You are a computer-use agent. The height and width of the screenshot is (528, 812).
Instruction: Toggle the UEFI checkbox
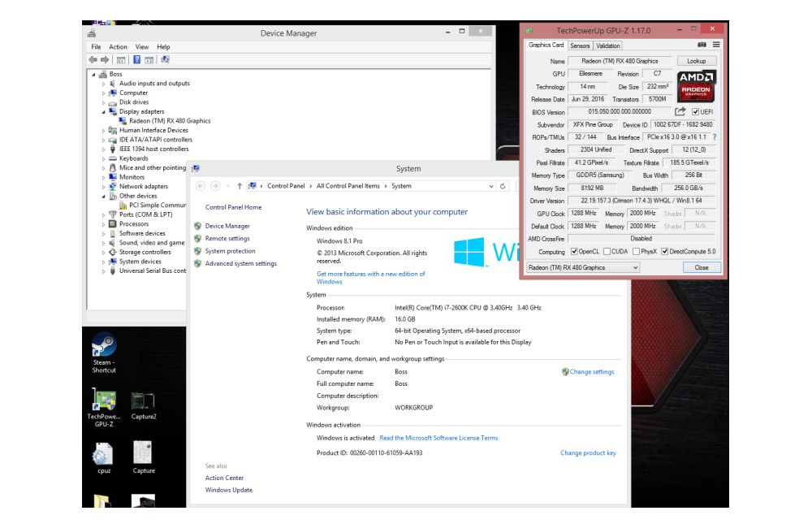(x=696, y=111)
